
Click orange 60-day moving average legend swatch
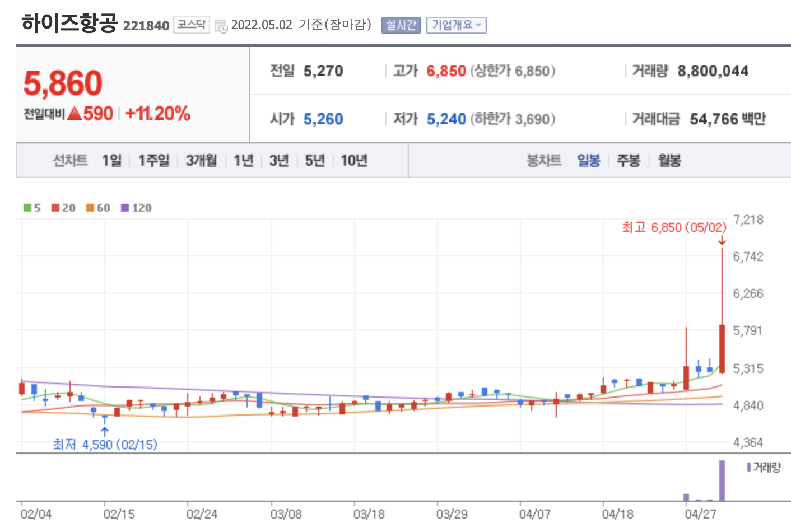pos(90,208)
